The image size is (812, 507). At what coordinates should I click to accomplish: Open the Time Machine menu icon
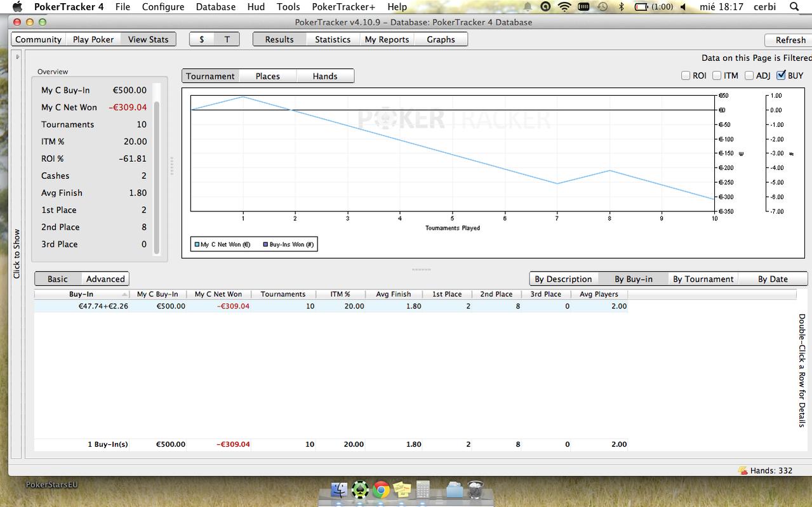pos(602,6)
